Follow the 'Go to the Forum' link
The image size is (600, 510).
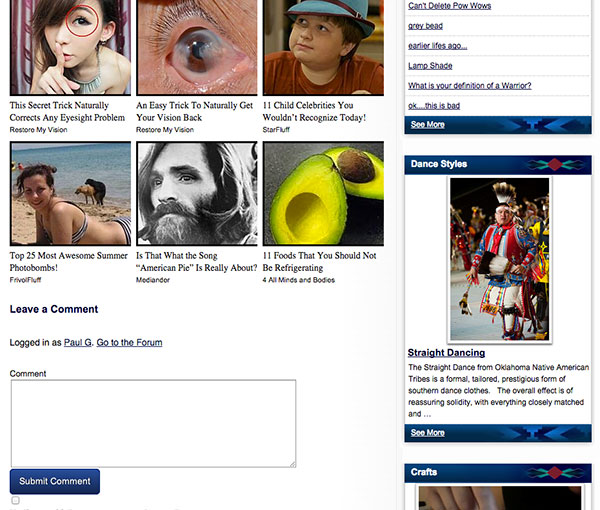(x=129, y=342)
